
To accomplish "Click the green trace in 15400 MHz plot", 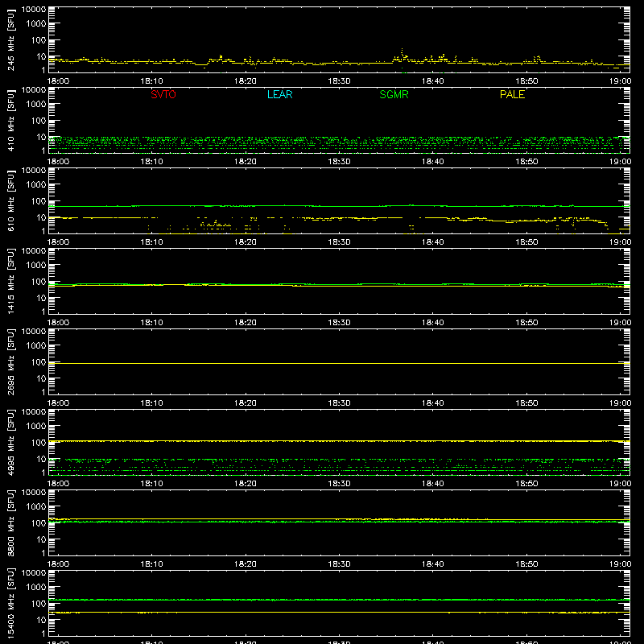I will pyautogui.click(x=339, y=600).
